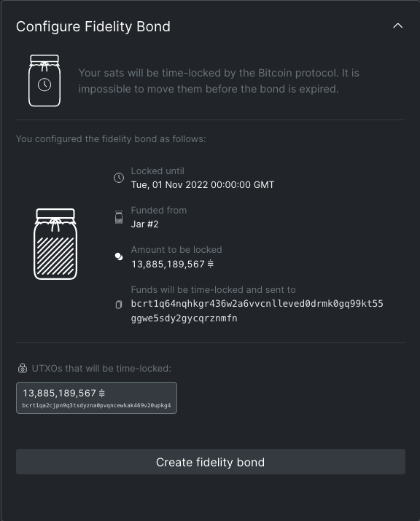Viewport: 420px width, 521px height.
Task: Click the large striped jar illustration
Action: pyautogui.click(x=55, y=244)
